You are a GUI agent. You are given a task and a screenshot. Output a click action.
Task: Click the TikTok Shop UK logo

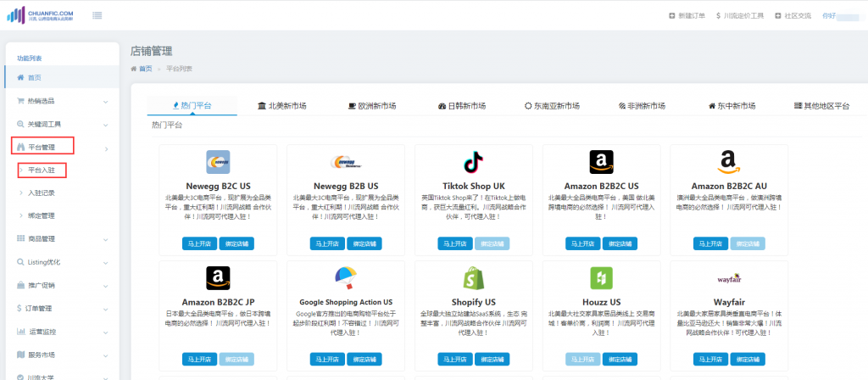point(473,162)
